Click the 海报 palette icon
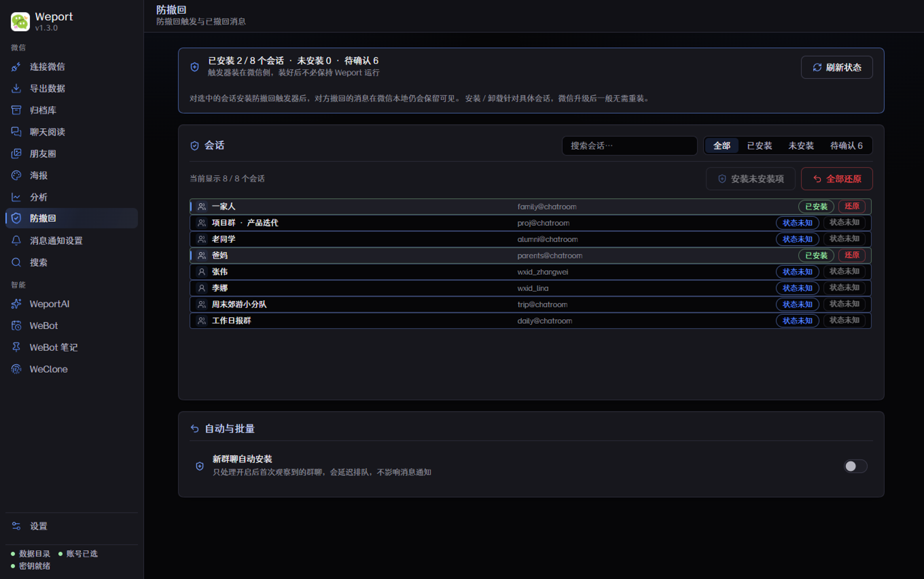Screen dimensions: 924x579 coord(16,175)
